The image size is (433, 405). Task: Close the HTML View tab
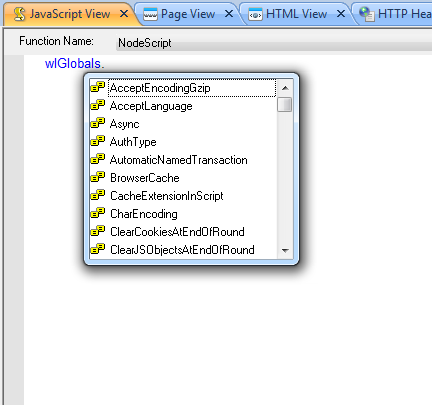pyautogui.click(x=341, y=14)
